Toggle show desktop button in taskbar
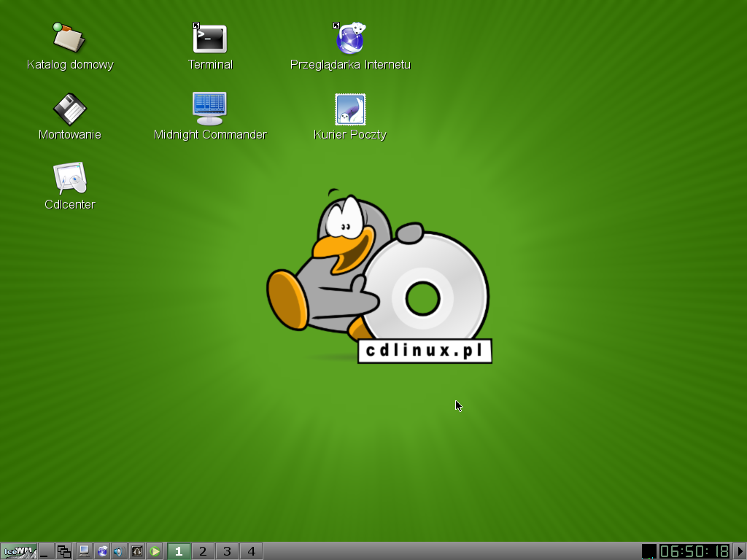 (x=46, y=551)
